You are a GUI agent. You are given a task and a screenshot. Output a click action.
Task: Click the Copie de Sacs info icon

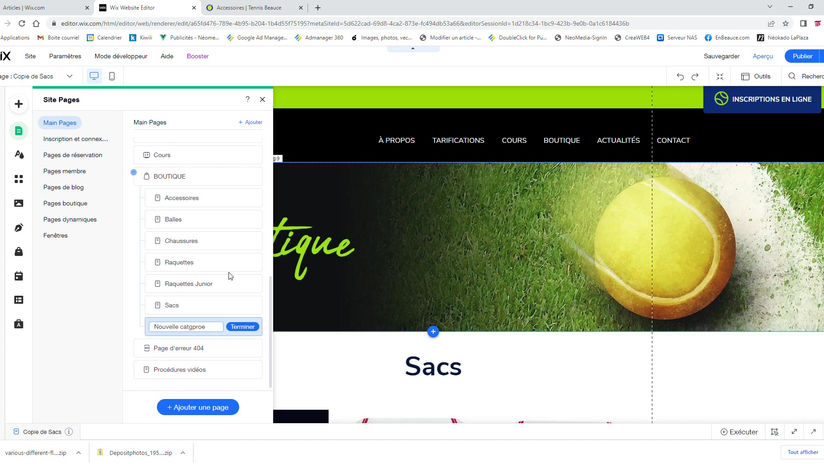coord(69,432)
